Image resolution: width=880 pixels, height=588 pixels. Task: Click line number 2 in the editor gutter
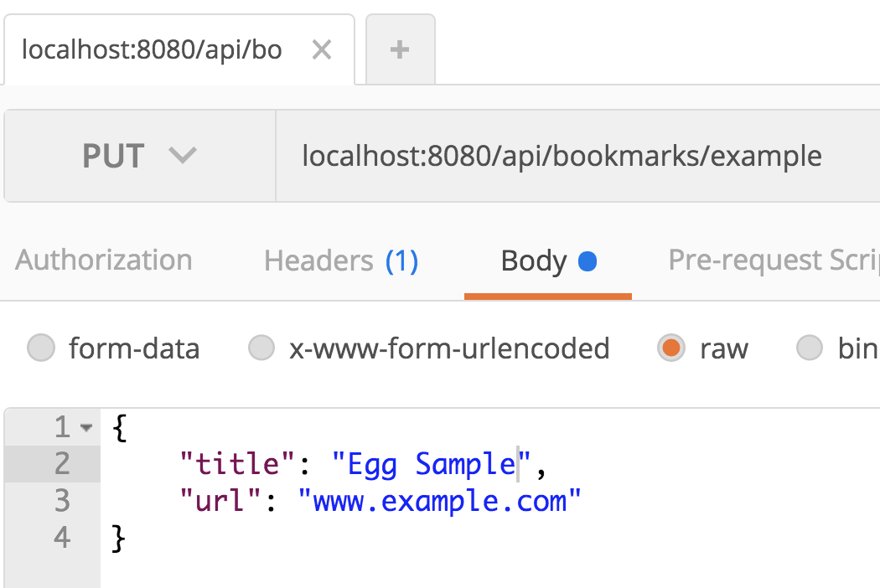point(62,464)
